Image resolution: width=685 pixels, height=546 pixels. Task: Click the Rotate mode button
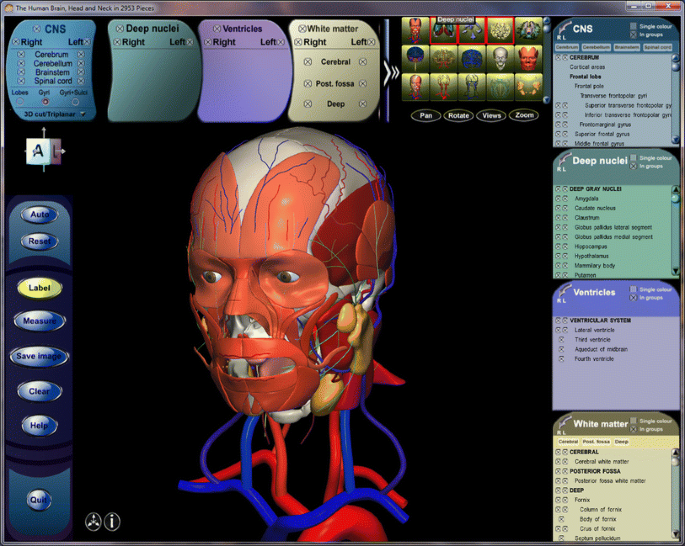pyautogui.click(x=458, y=116)
